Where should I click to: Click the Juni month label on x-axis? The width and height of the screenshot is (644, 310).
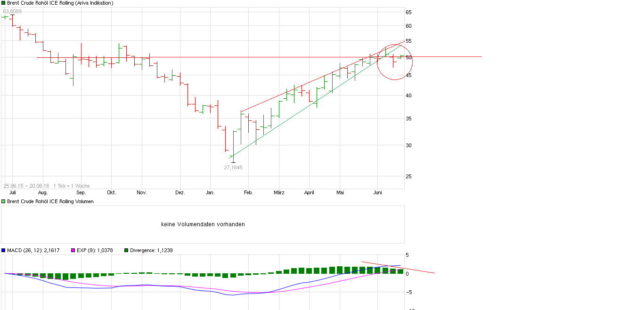coord(378,192)
